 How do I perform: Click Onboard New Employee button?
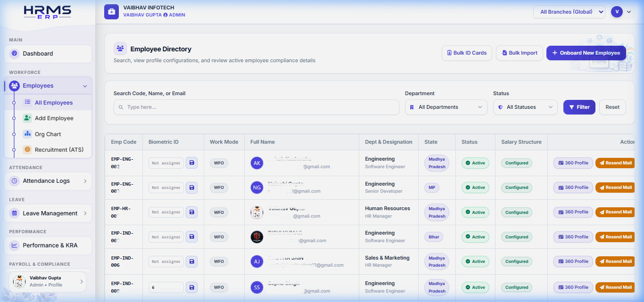pyautogui.click(x=586, y=53)
